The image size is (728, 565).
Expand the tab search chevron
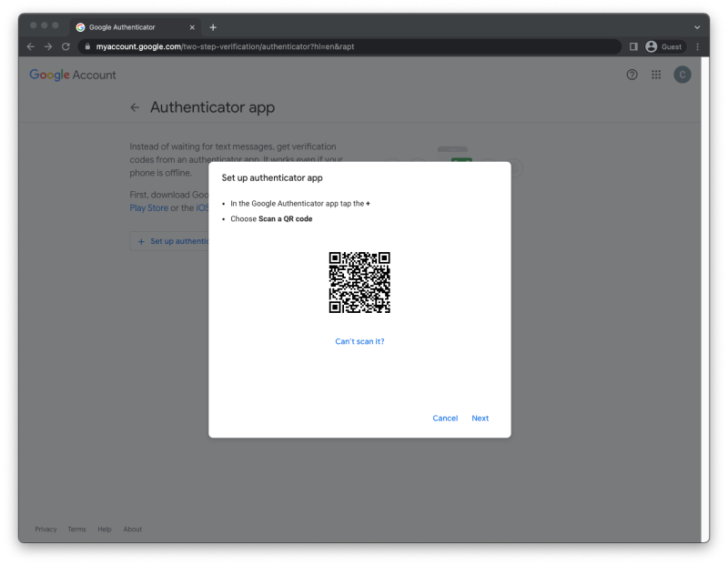click(697, 27)
